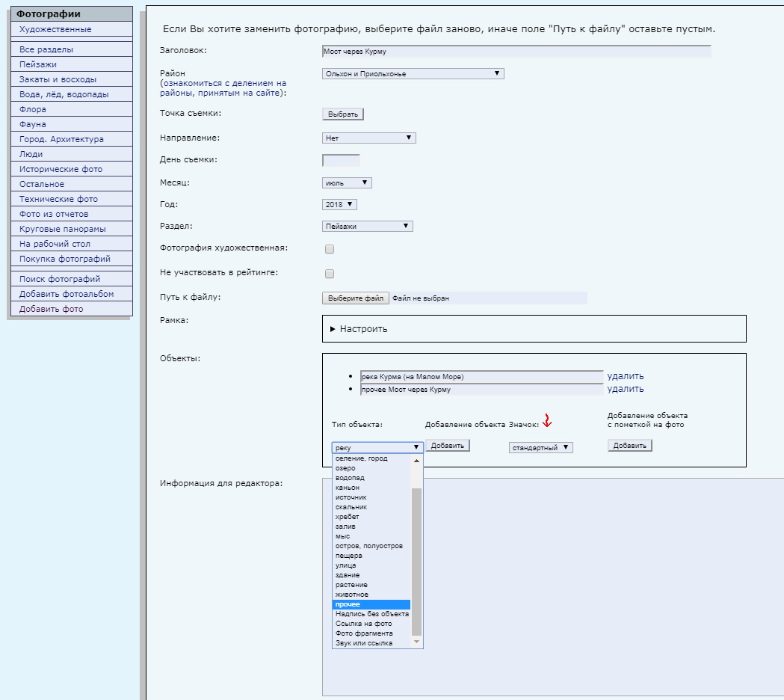Select озеро option in the list

coord(371,468)
